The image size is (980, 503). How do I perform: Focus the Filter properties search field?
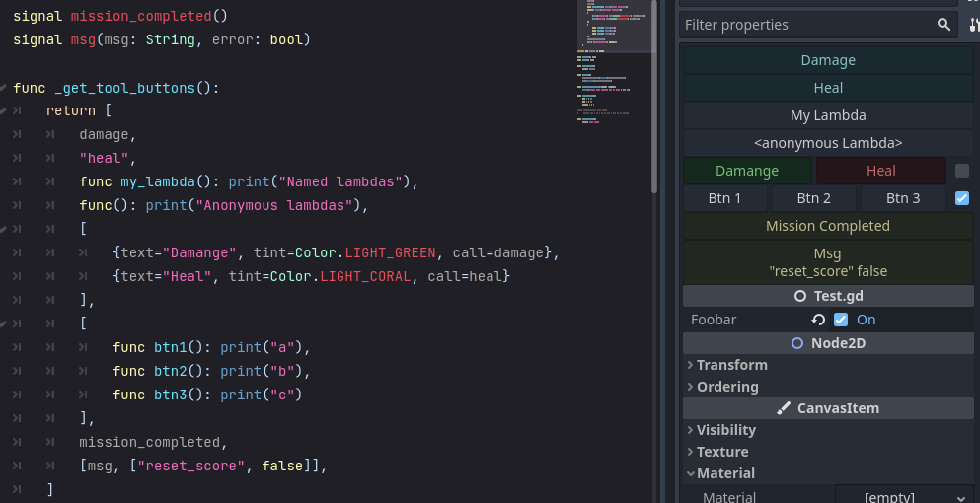[804, 25]
